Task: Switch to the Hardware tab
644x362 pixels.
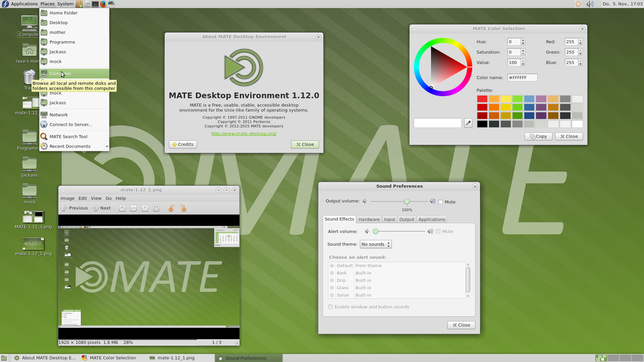Action: 369,219
